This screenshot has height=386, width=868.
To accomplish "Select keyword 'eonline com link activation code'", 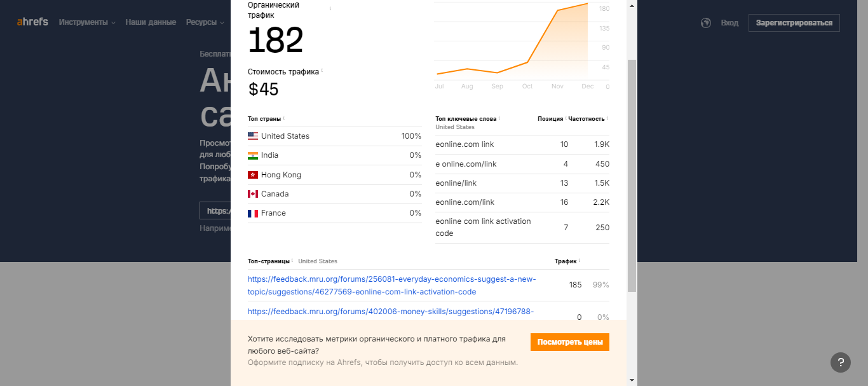I will (483, 227).
